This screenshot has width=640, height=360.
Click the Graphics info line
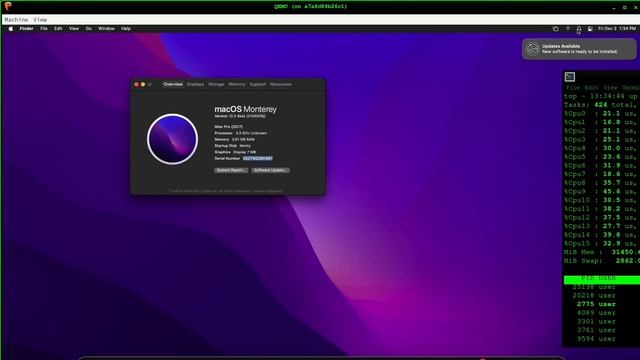[x=235, y=152]
